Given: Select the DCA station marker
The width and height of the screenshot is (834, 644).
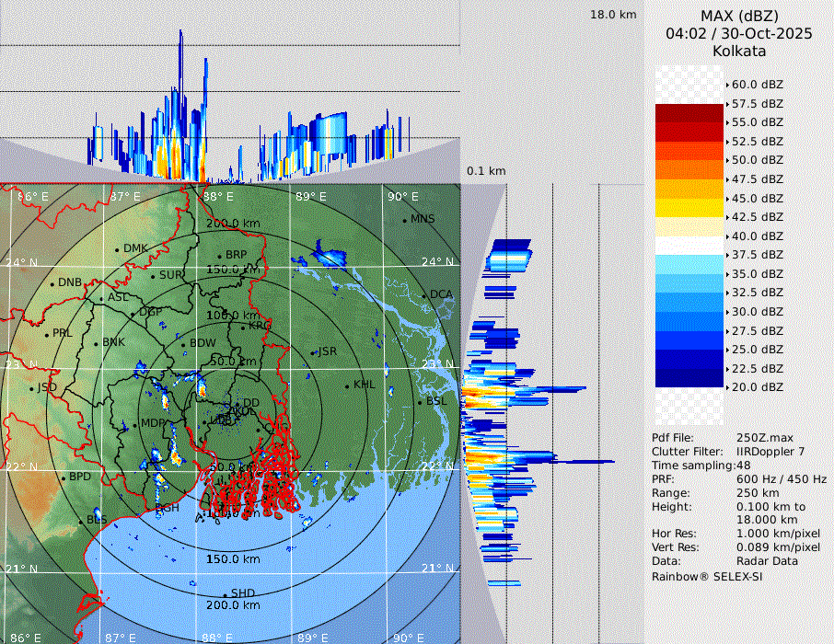Looking at the screenshot, I should 424,295.
